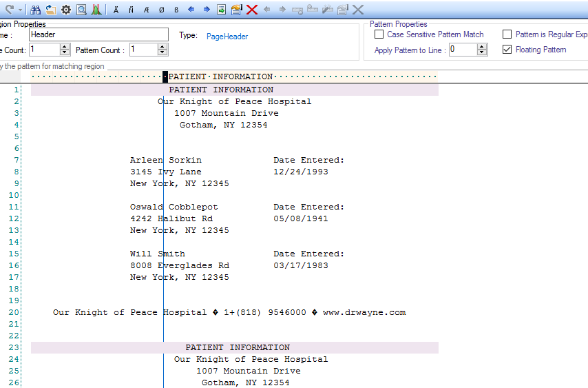
Task: Click the pattern ruler PATIENT INFORMATION text
Action: coord(220,76)
